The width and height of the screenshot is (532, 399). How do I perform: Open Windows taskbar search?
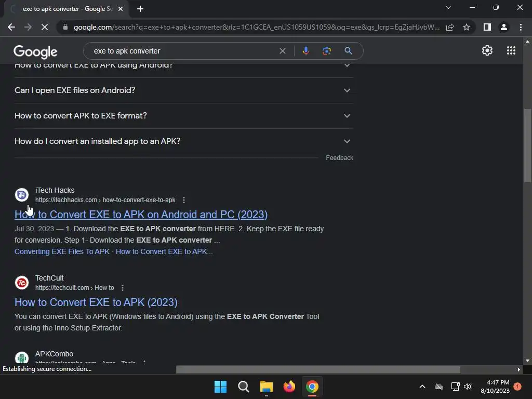pyautogui.click(x=243, y=387)
